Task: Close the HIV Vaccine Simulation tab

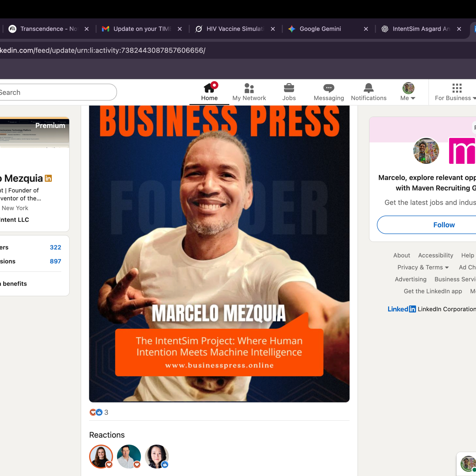Action: click(x=273, y=29)
